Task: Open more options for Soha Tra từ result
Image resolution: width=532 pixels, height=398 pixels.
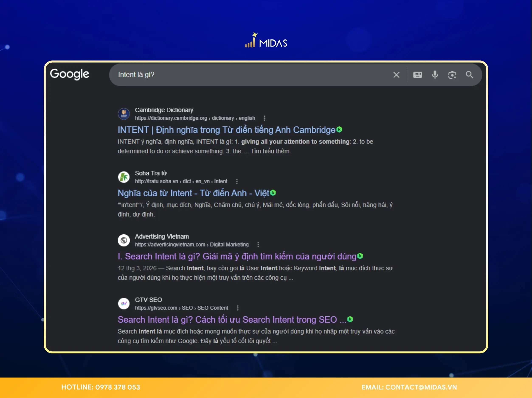Action: (x=237, y=181)
